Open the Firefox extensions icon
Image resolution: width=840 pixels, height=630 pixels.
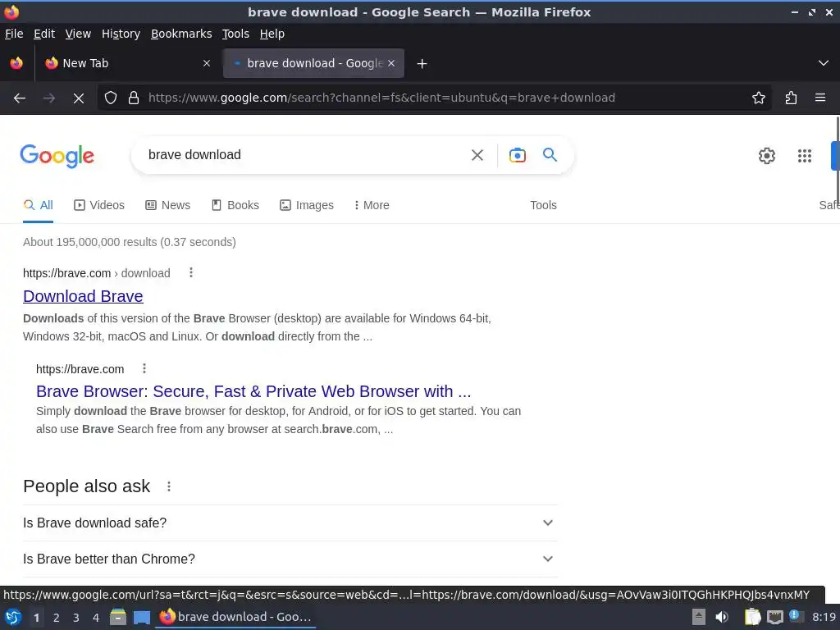tap(792, 98)
